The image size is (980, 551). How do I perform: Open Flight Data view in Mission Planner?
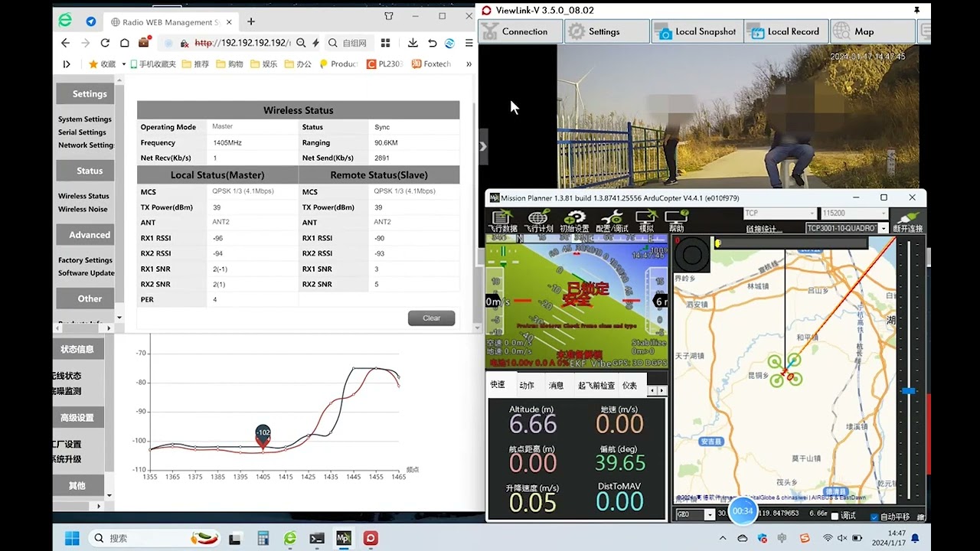coord(502,222)
